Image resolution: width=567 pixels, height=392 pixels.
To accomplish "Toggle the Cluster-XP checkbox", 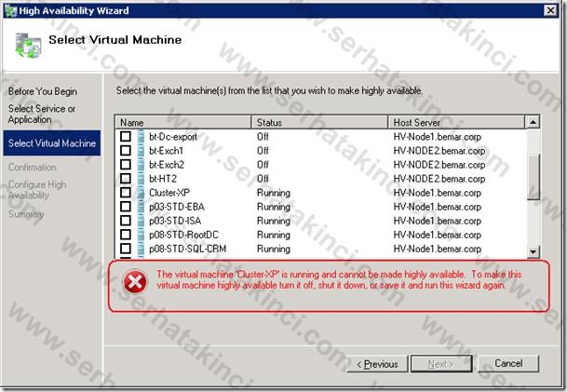I will [x=126, y=193].
